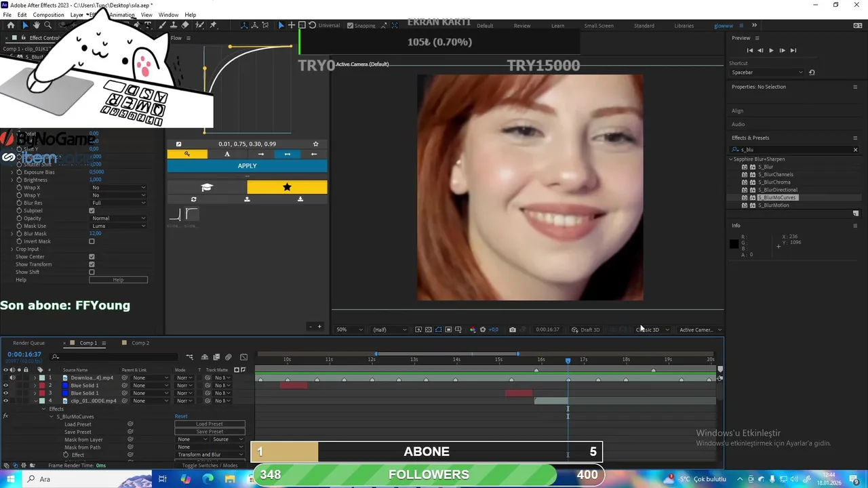Reset the Preview shortcut to default

(812, 73)
